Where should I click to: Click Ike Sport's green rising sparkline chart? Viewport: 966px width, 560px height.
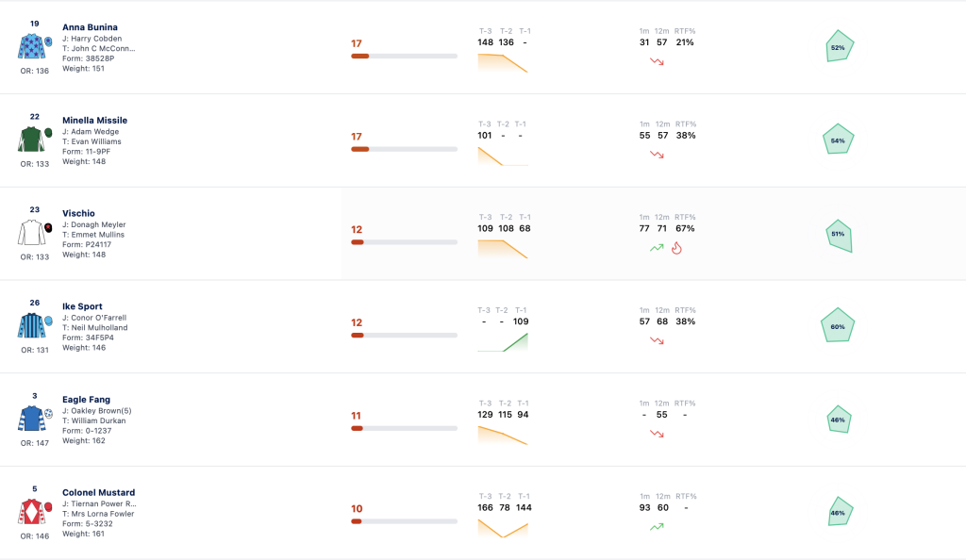point(503,342)
